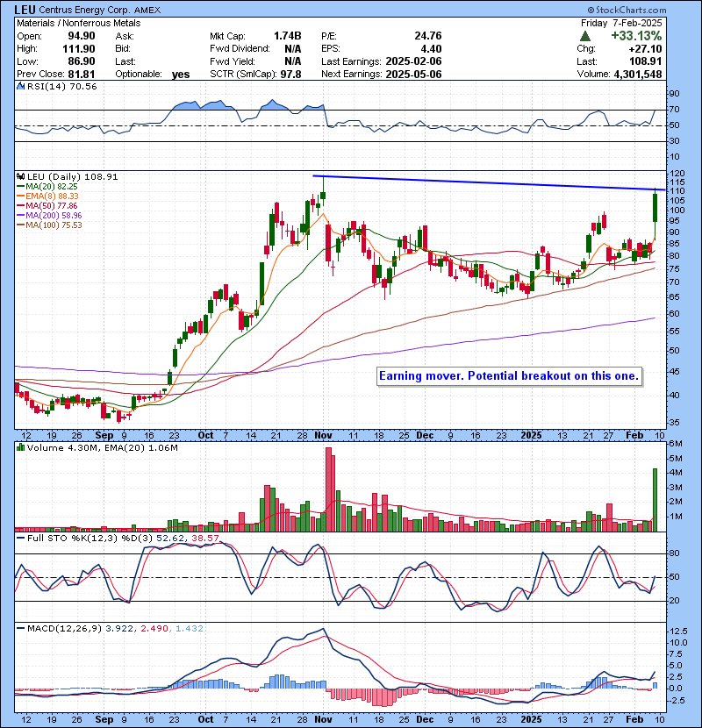Click the latest green price candle
702x728 pixels.
655,208
